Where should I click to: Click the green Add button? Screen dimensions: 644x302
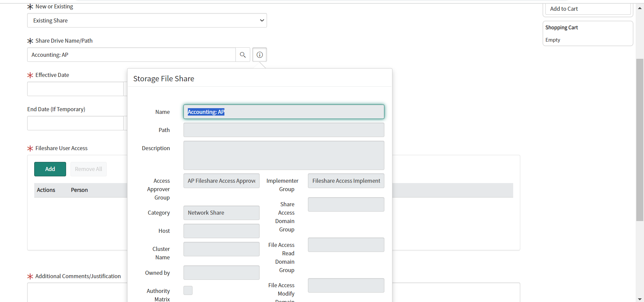click(x=50, y=169)
